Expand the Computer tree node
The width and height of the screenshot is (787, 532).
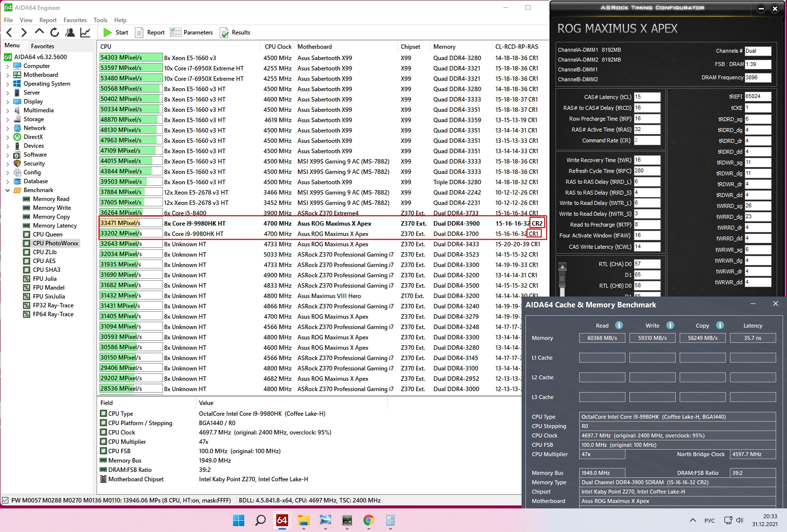click(7, 66)
